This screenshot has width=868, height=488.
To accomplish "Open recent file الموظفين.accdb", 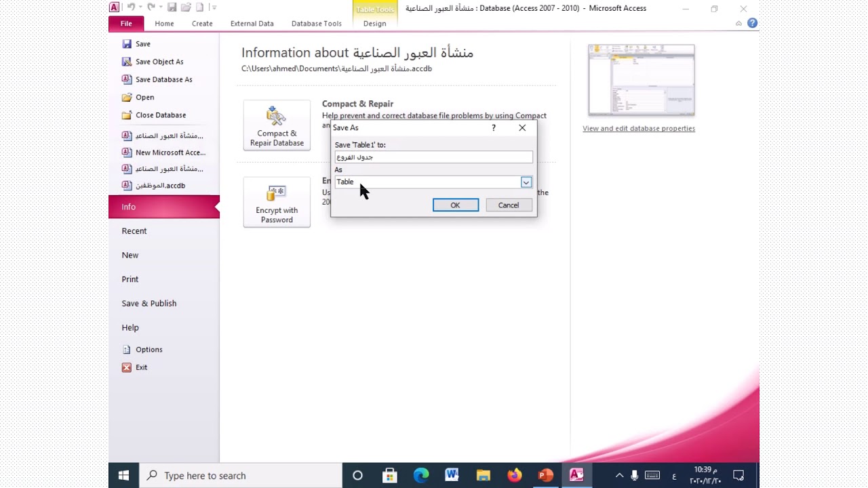I will click(153, 186).
